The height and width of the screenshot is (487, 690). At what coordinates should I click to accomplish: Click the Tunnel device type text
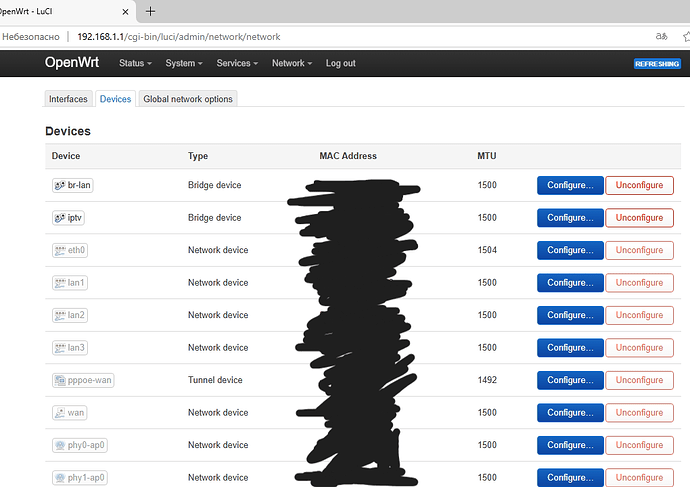pyautogui.click(x=215, y=380)
